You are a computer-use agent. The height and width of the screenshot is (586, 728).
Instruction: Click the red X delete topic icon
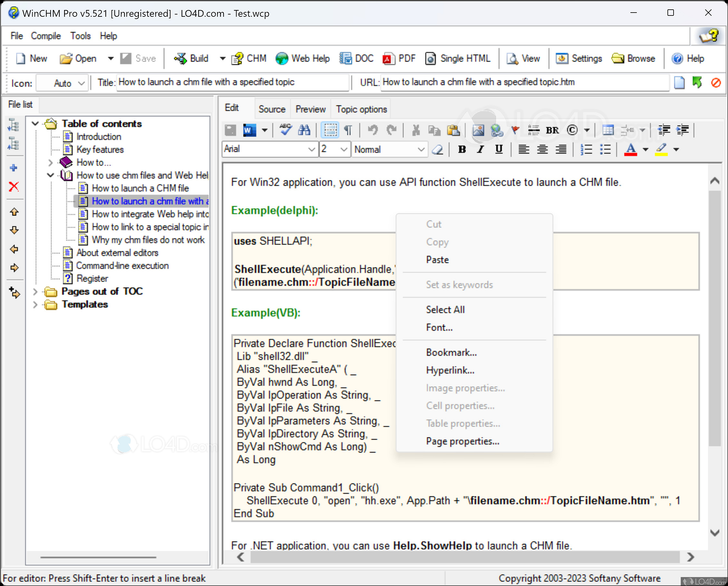click(14, 187)
